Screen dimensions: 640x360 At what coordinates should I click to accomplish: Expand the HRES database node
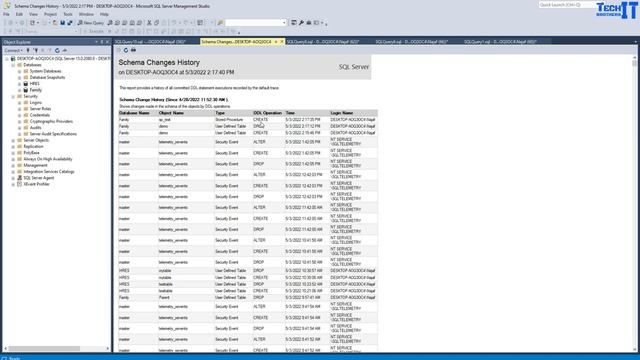point(19,84)
